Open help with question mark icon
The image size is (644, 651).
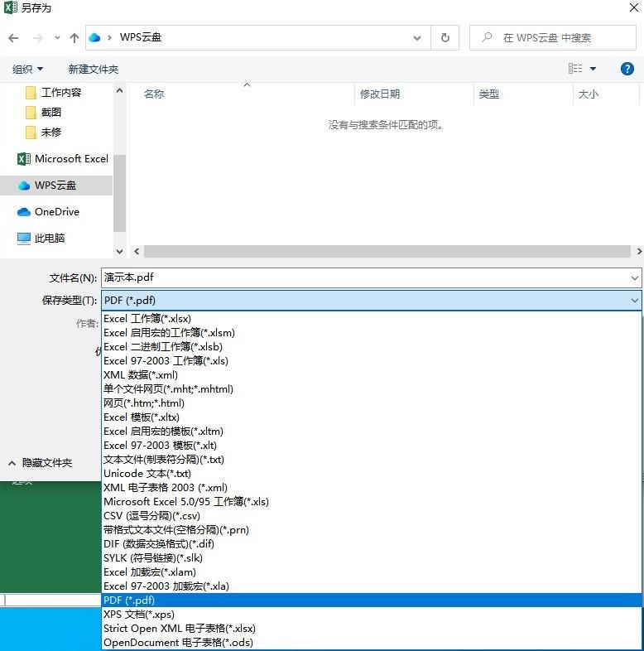coord(627,69)
